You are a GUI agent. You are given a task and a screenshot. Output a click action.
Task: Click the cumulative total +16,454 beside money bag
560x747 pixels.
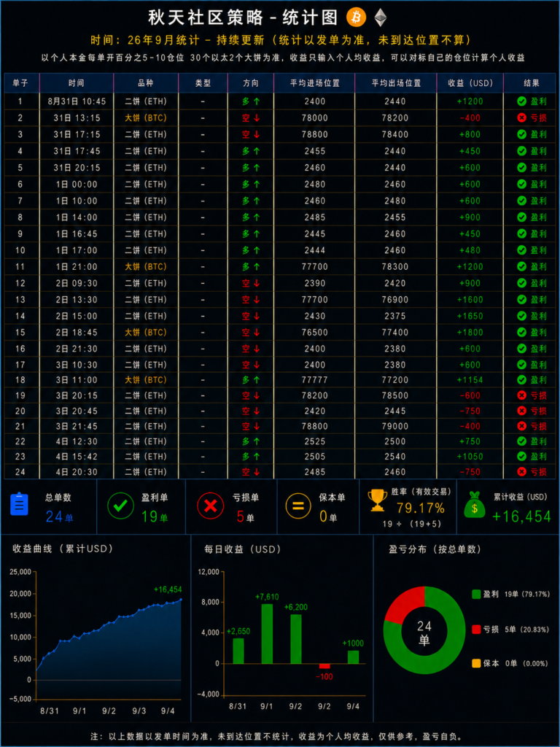click(521, 516)
